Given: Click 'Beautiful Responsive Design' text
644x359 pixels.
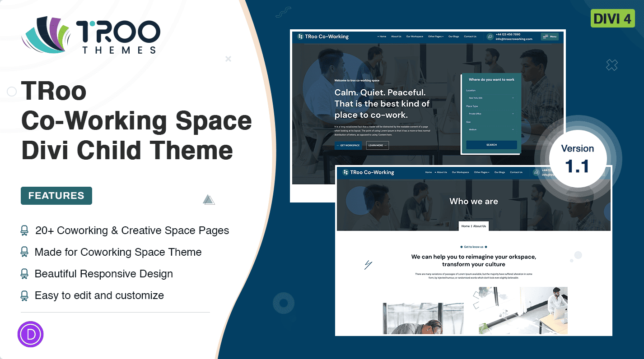Looking at the screenshot, I should 104,274.
